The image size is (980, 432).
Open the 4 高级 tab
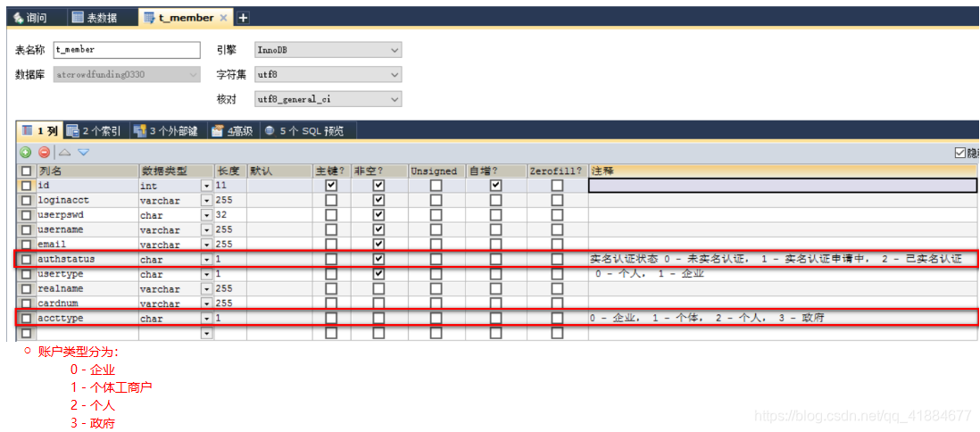(232, 131)
